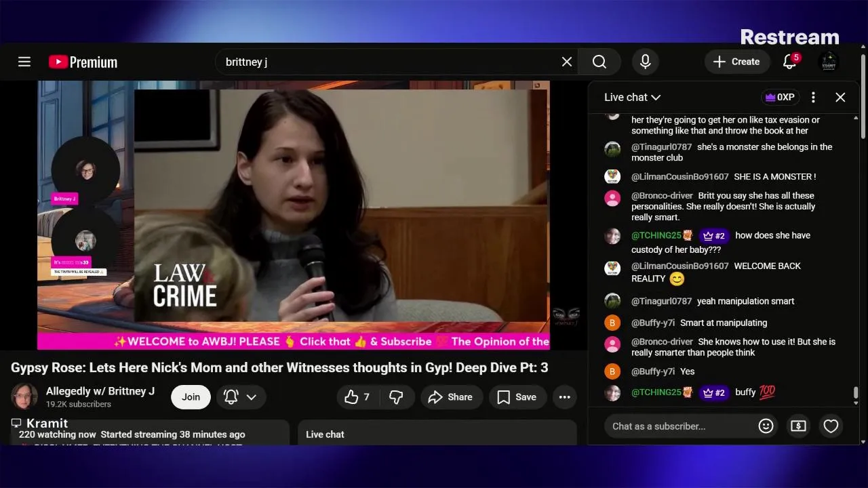Screen dimensions: 868x488
Task: Click the page scrollbar at right edge
Action: click(863, 95)
